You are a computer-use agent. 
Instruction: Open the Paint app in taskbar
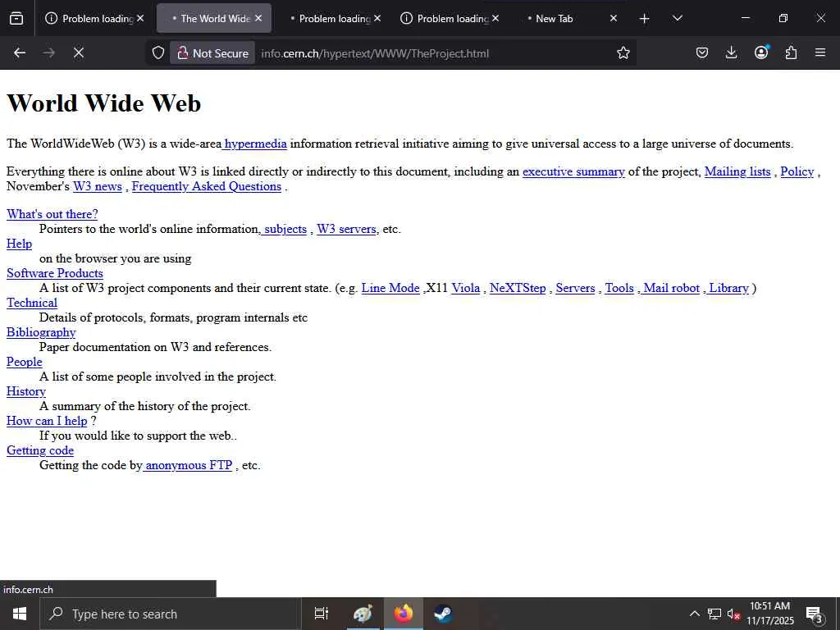point(363,614)
